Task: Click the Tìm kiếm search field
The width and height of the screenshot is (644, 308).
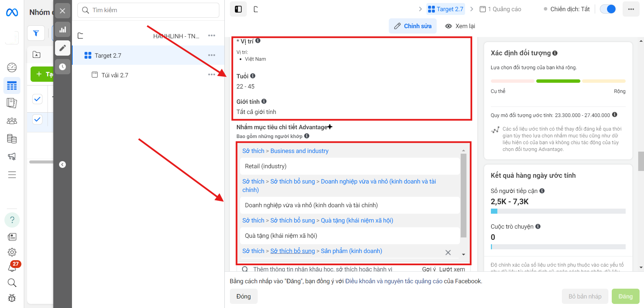Action: (x=148, y=10)
